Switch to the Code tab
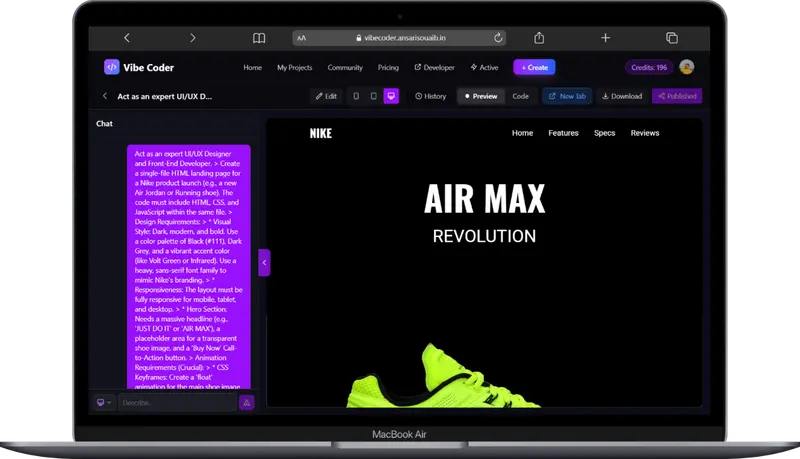This screenshot has width=800, height=459. click(x=520, y=96)
